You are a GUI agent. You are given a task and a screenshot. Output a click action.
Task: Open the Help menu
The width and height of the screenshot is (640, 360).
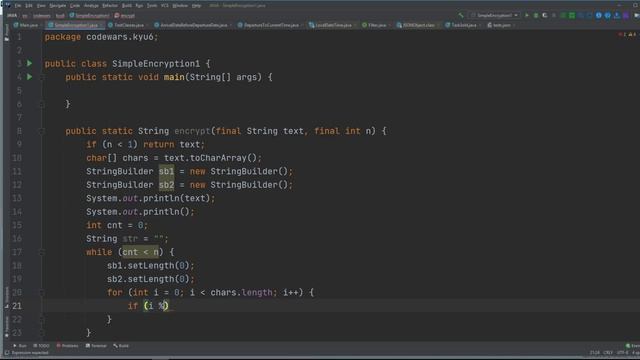(196, 6)
